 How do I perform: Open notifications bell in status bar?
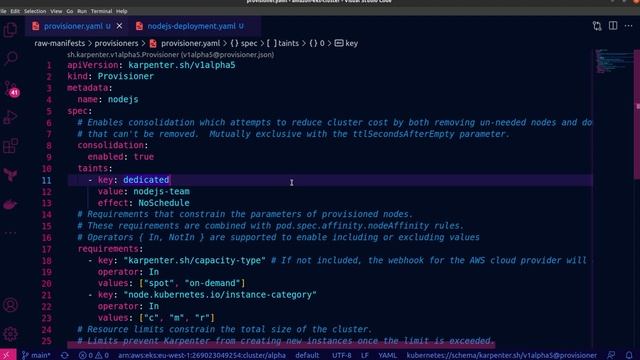pos(629,355)
